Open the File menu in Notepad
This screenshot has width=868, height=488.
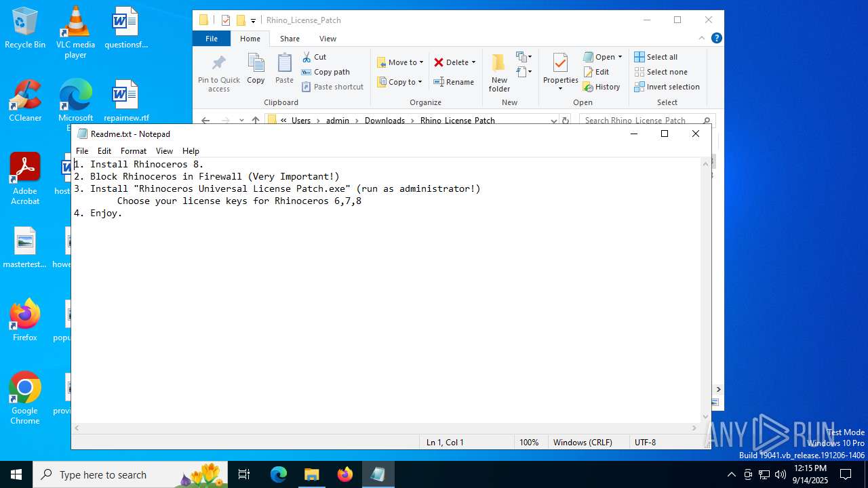[82, 151]
